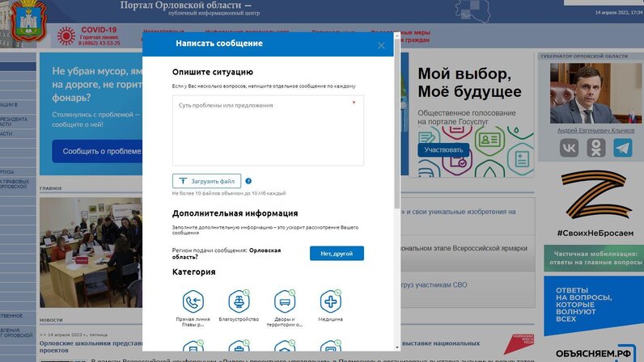Select the Благоустройство category icon

click(239, 301)
